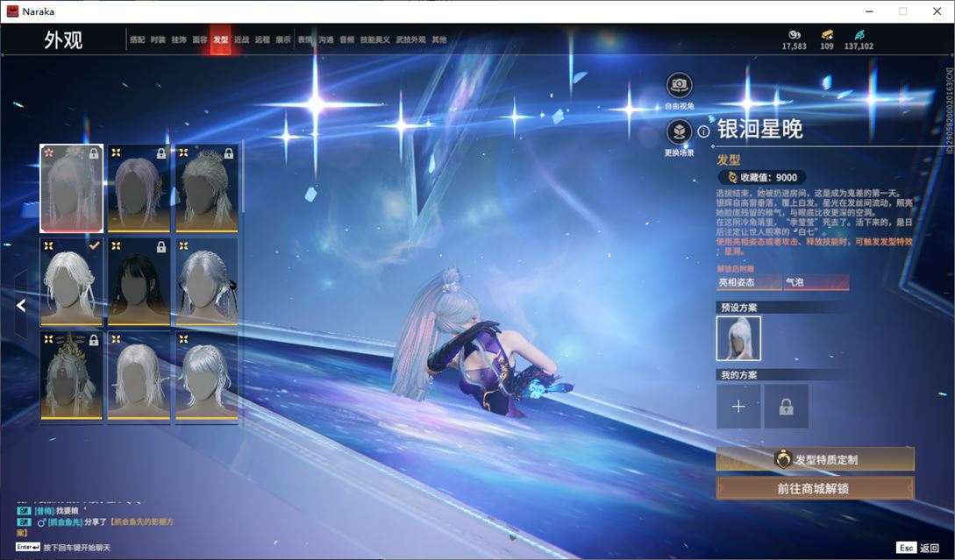The height and width of the screenshot is (560, 955).
Task: Add a new plan with the plus slot
Action: coord(738,406)
